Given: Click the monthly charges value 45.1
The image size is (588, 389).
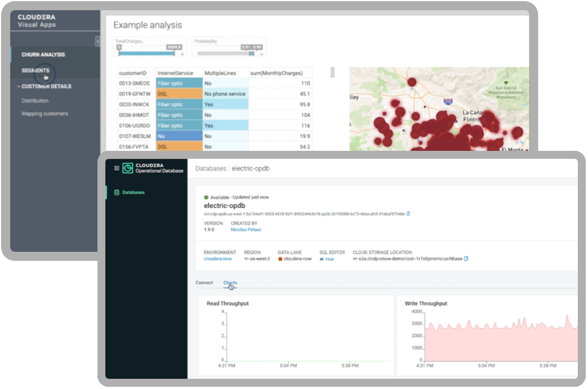Looking at the screenshot, I should pos(305,94).
